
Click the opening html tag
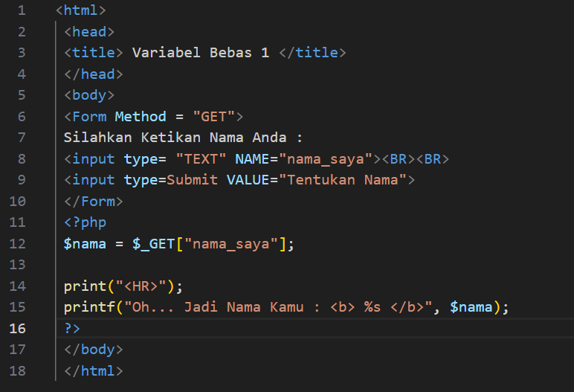pos(81,10)
